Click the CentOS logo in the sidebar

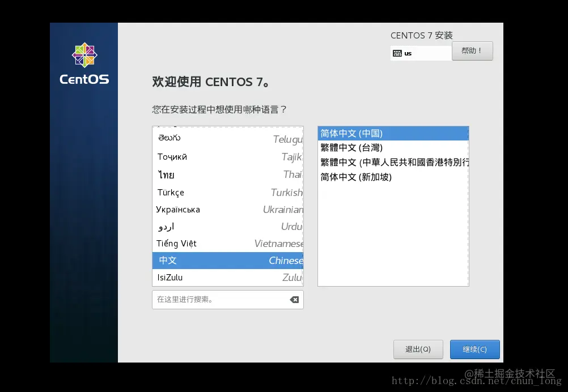[x=84, y=64]
